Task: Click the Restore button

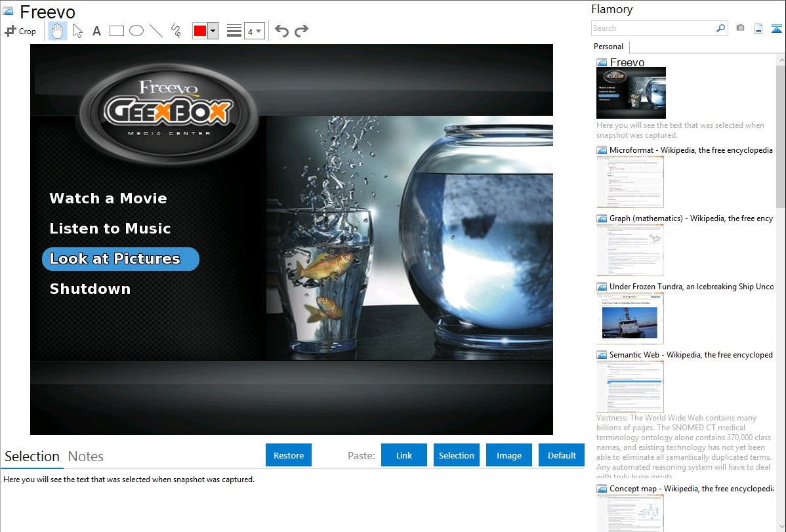Action: (289, 455)
